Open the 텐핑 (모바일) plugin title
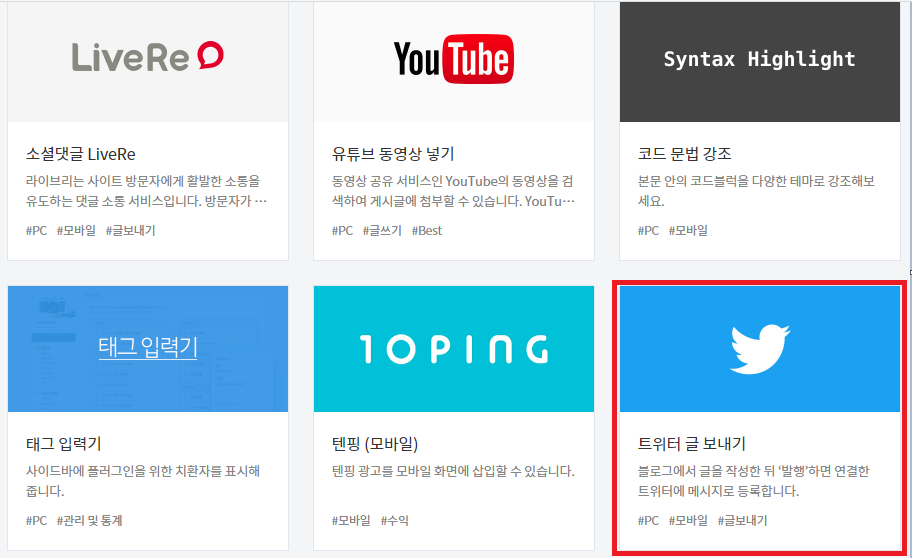The width and height of the screenshot is (912, 558). pos(375,444)
